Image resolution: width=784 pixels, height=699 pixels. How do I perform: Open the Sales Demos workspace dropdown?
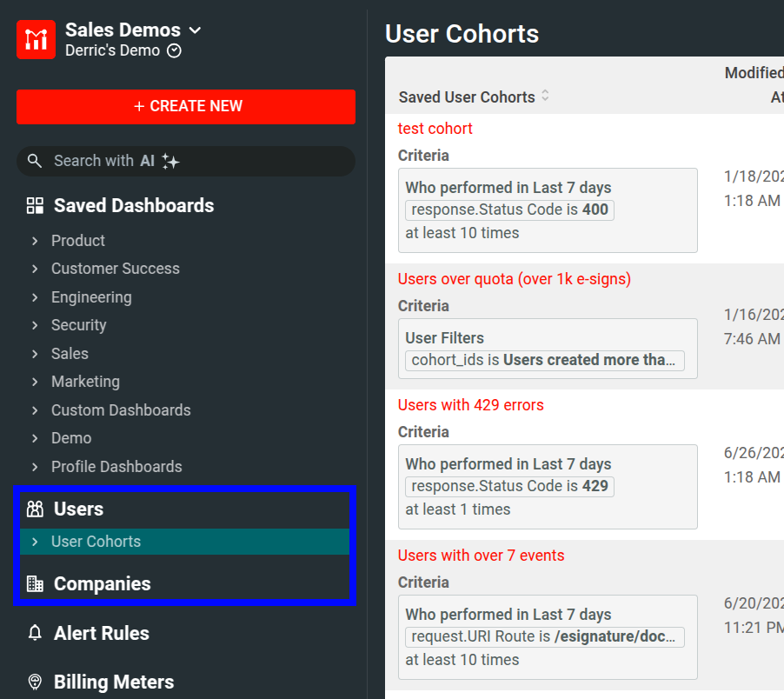click(x=195, y=30)
